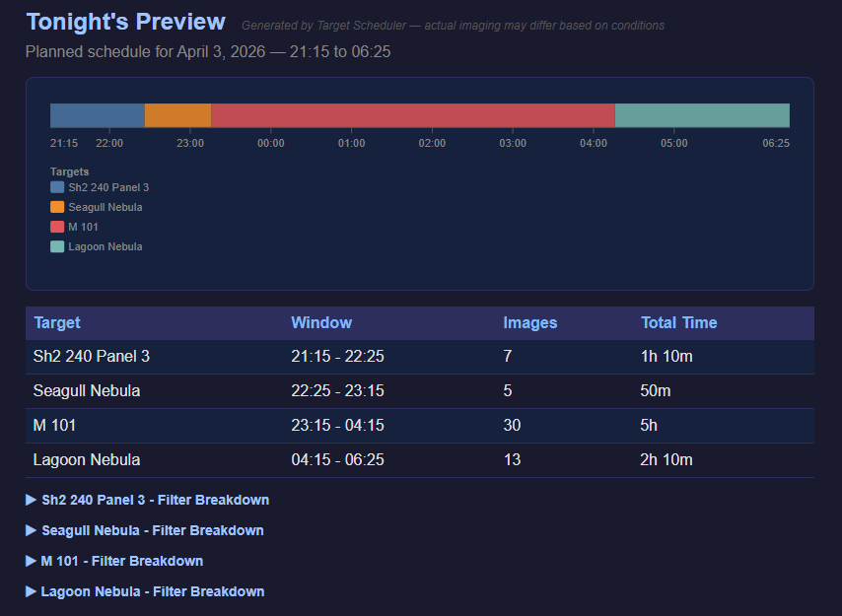Select the blue Sh2 240 timeline segment
Image resolution: width=842 pixels, height=616 pixels.
(x=97, y=115)
